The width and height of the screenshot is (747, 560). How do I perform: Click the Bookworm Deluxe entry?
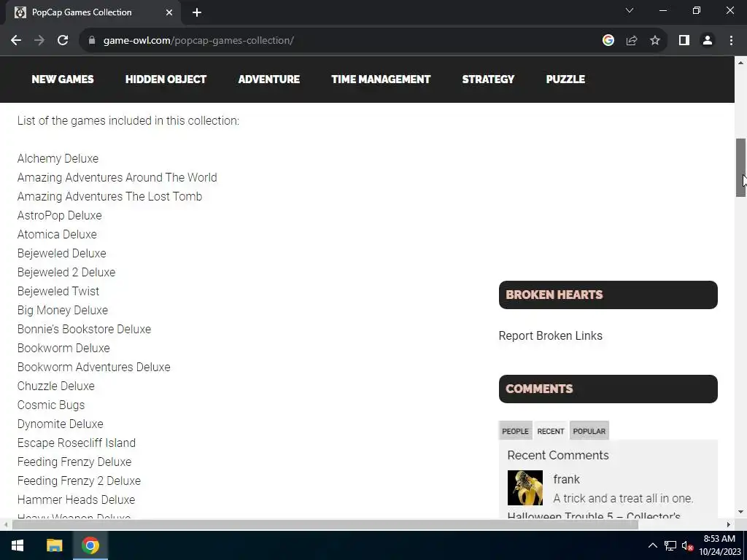[x=63, y=348]
